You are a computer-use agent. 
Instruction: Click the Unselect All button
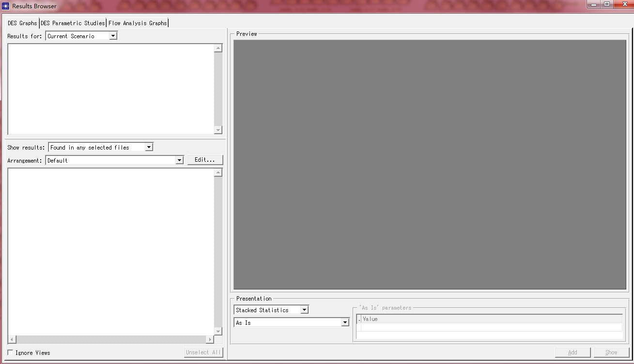pyautogui.click(x=203, y=352)
